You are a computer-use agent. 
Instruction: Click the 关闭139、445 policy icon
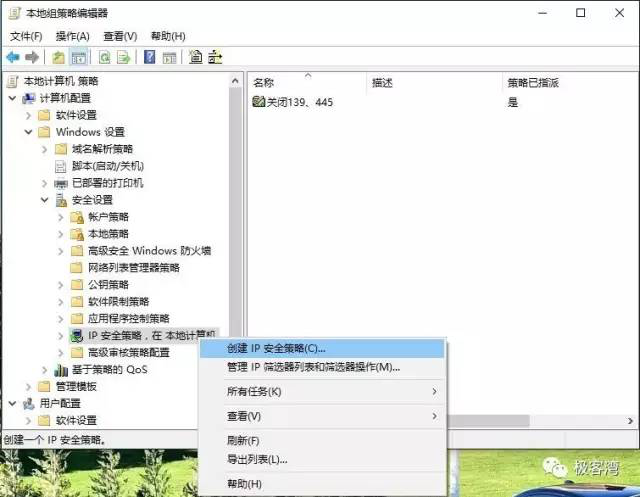point(259,102)
